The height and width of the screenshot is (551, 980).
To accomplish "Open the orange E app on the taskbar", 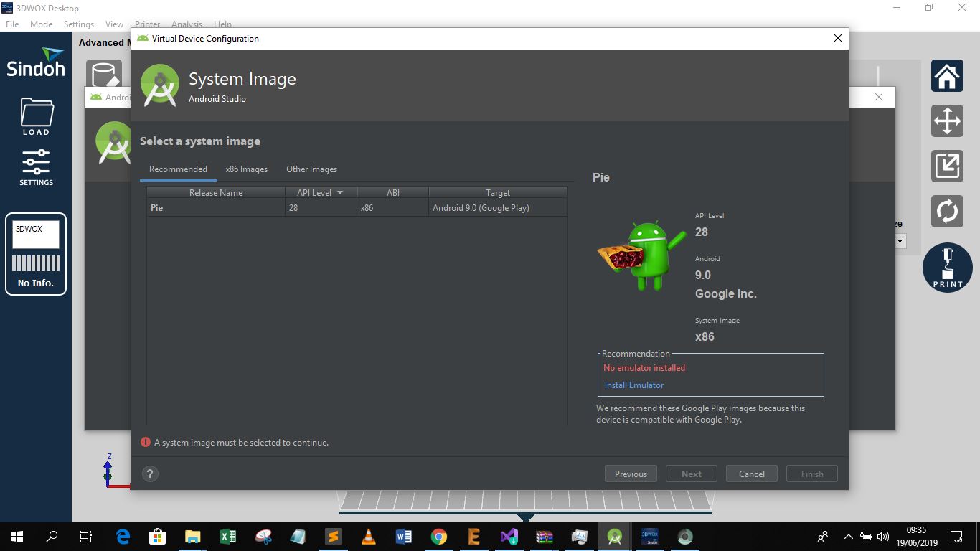I will click(x=473, y=537).
